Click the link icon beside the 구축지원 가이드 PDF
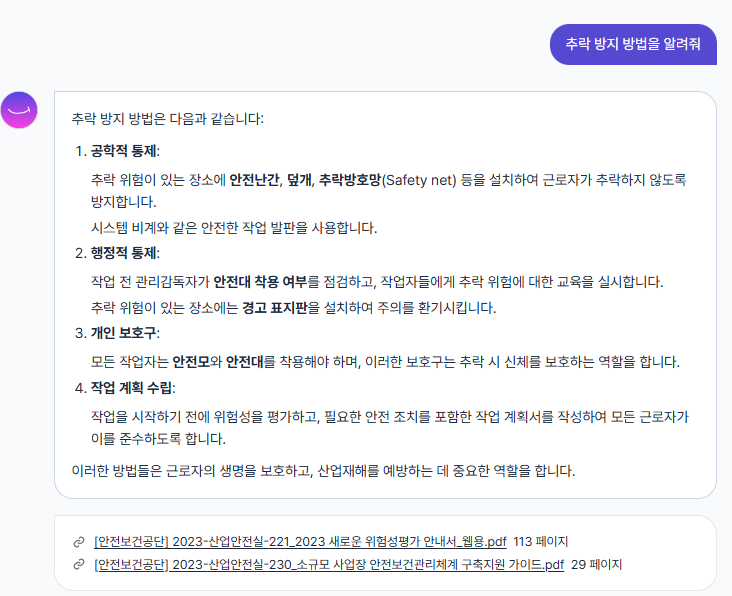 pyautogui.click(x=79, y=564)
